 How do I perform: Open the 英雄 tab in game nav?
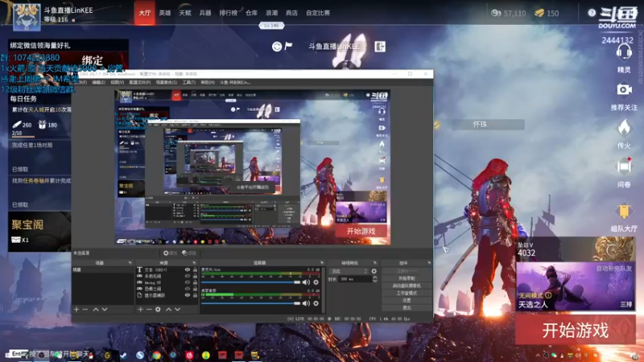click(165, 13)
